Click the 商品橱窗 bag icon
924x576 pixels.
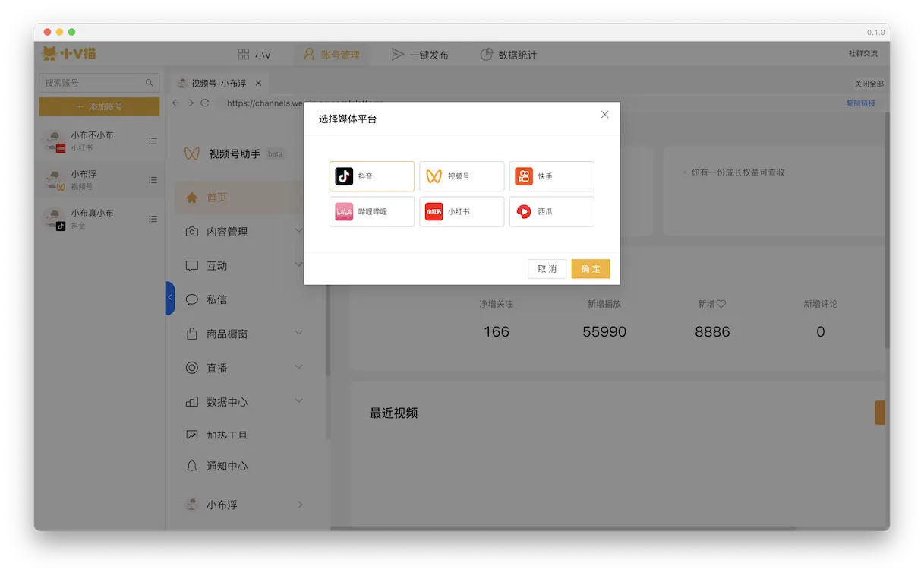point(192,334)
